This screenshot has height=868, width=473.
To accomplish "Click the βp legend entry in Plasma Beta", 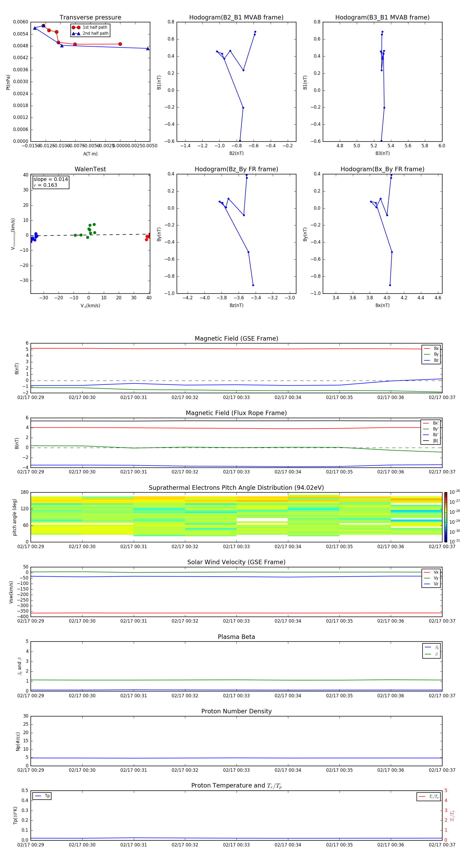I will [x=431, y=648].
